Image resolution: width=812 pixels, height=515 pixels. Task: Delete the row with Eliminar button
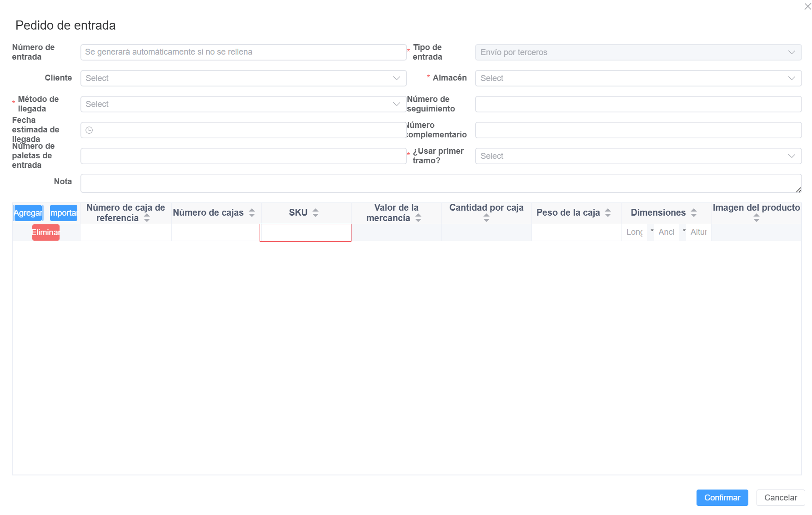pyautogui.click(x=46, y=232)
